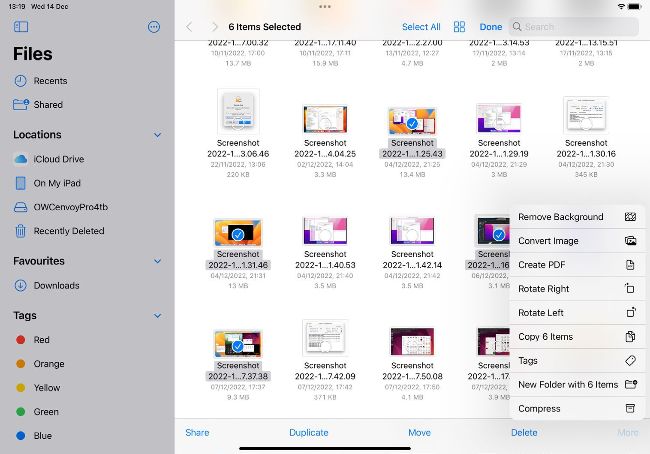650x454 pixels.
Task: Open the OWCenvoyPro4tb external drive
Action: tap(70, 207)
